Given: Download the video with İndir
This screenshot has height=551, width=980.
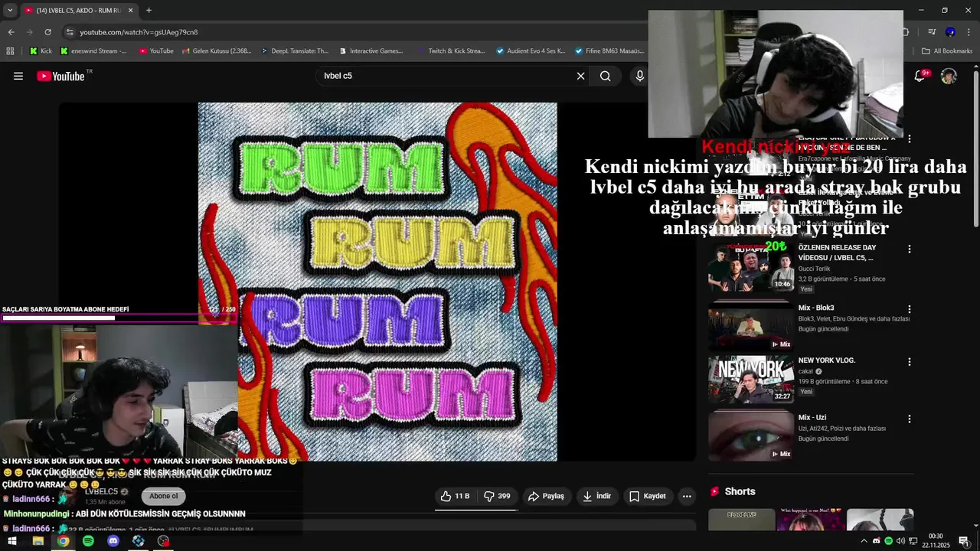Looking at the screenshot, I should tap(597, 496).
